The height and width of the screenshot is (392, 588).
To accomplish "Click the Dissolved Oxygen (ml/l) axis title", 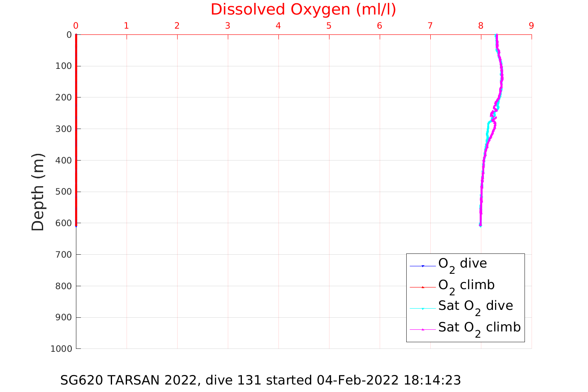I will pos(303,10).
